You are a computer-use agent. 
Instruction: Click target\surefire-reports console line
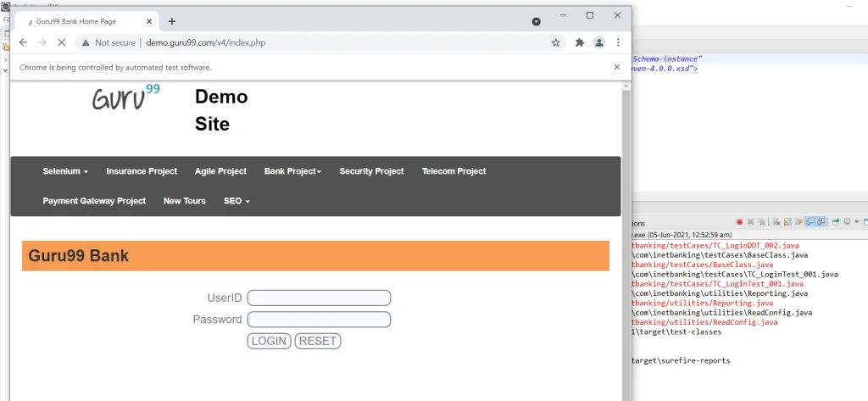pyautogui.click(x=681, y=360)
